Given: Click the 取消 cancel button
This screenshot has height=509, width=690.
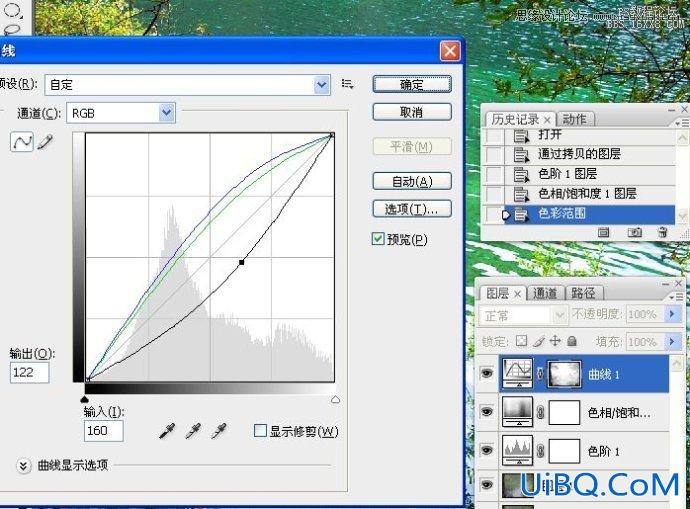Looking at the screenshot, I should 412,112.
